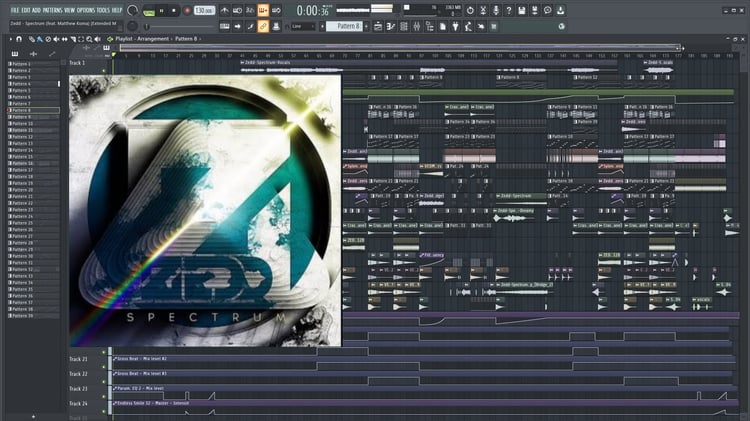Open the OPTIONS menu

pos(86,10)
